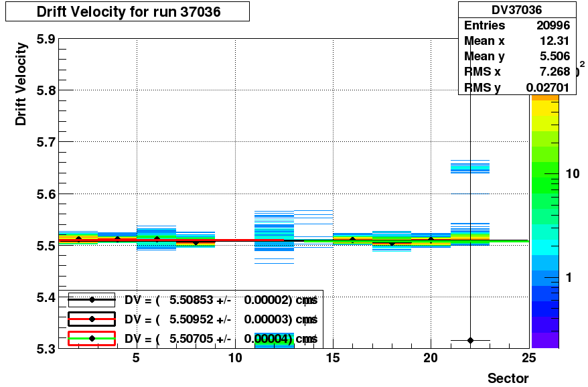The image size is (588, 387).
Task: Click the blue bin cluster near 5.65
Action: point(470,167)
